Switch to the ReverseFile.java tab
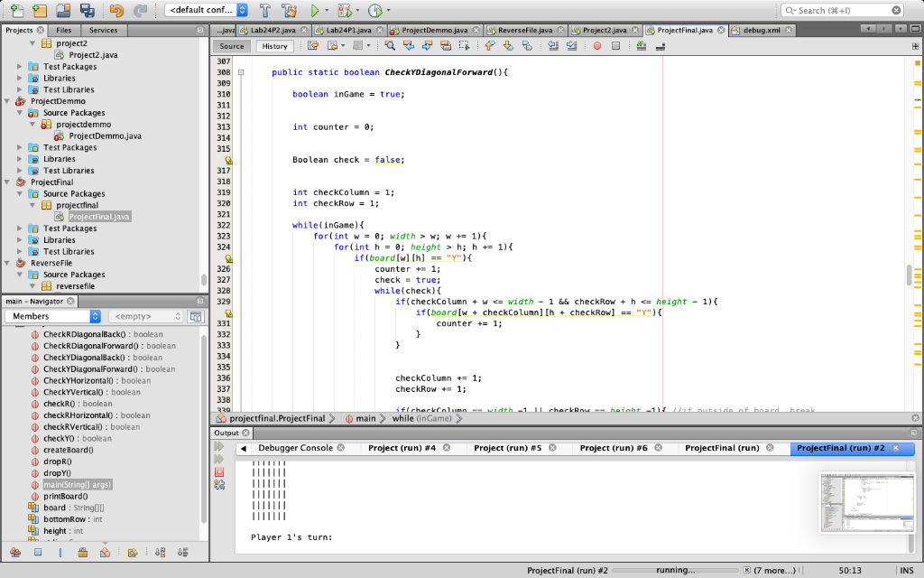Image resolution: width=924 pixels, height=578 pixels. pyautogui.click(x=524, y=30)
